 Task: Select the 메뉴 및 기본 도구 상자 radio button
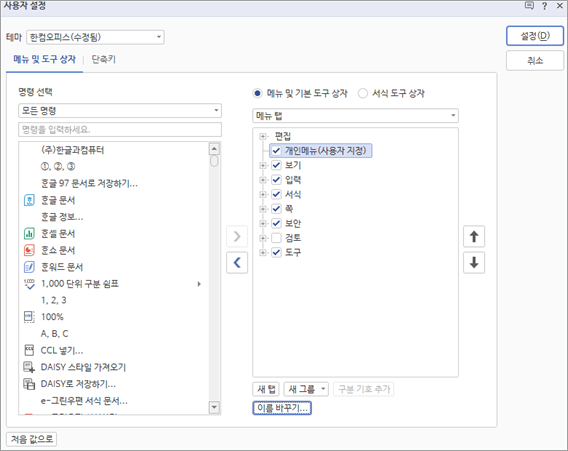[257, 93]
